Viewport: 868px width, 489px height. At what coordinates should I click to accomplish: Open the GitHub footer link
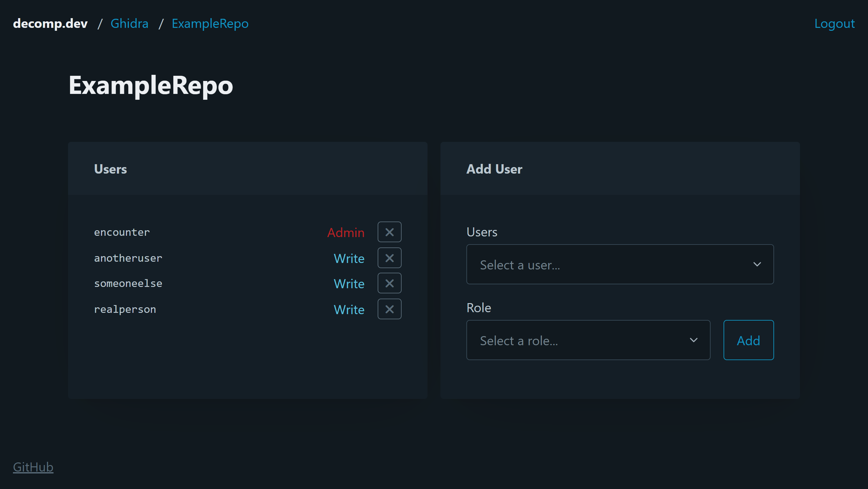(33, 467)
